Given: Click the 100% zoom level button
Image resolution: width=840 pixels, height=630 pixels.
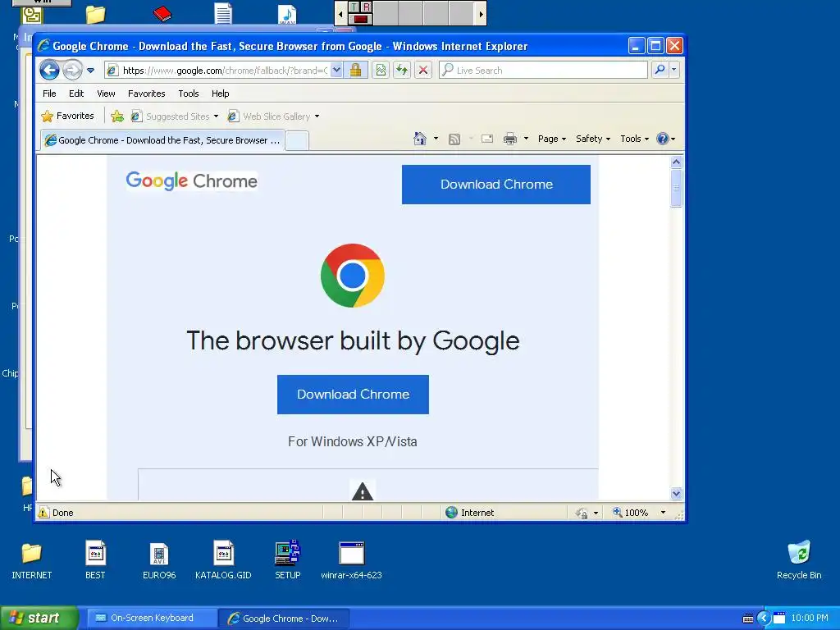Looking at the screenshot, I should (631, 513).
